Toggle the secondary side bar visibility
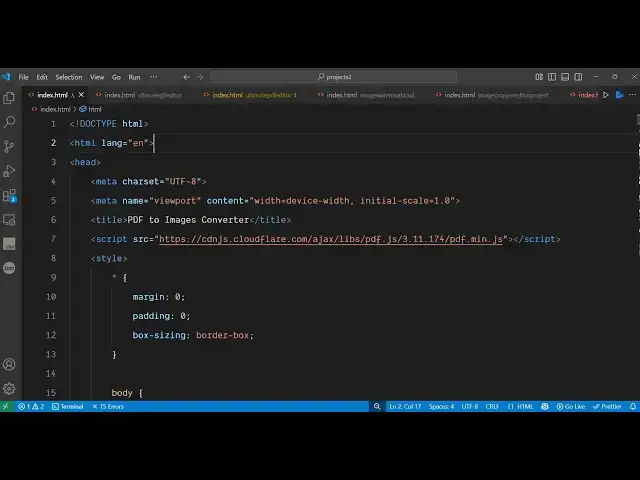Image resolution: width=640 pixels, height=480 pixels. [578, 77]
